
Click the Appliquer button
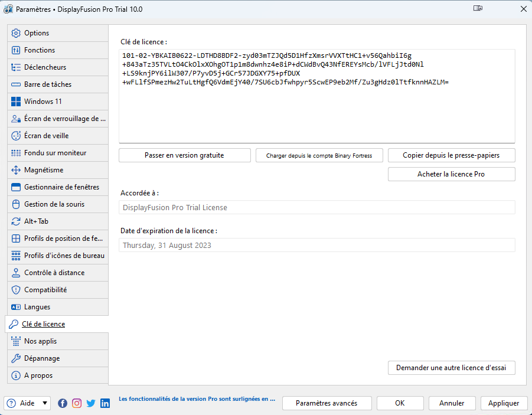[504, 403]
